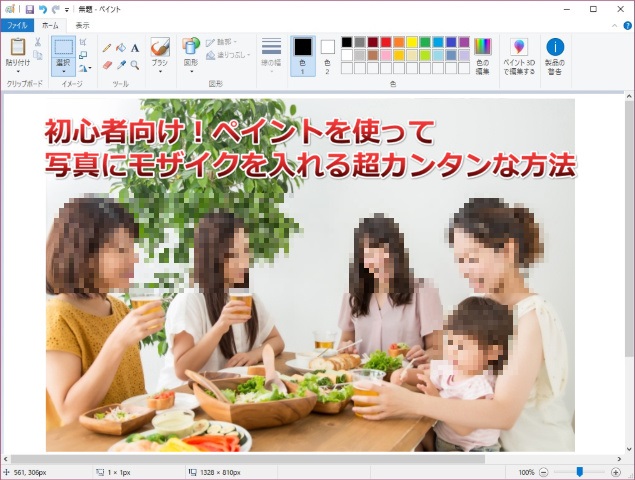Viewport: 635px width, 480px height.
Task: Switch to the ホーム tab
Action: pos(50,25)
